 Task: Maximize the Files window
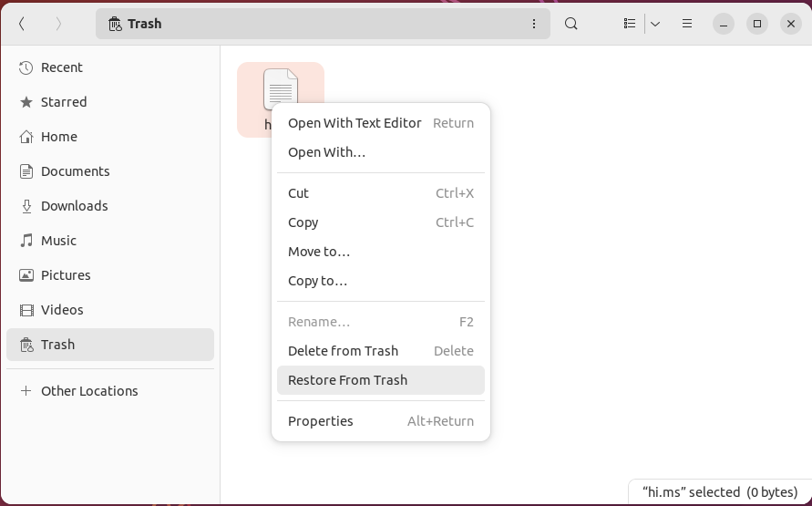pyautogui.click(x=757, y=24)
